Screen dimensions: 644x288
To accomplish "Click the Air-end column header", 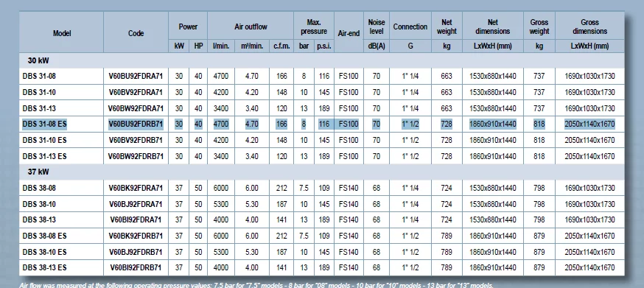I will coord(349,33).
